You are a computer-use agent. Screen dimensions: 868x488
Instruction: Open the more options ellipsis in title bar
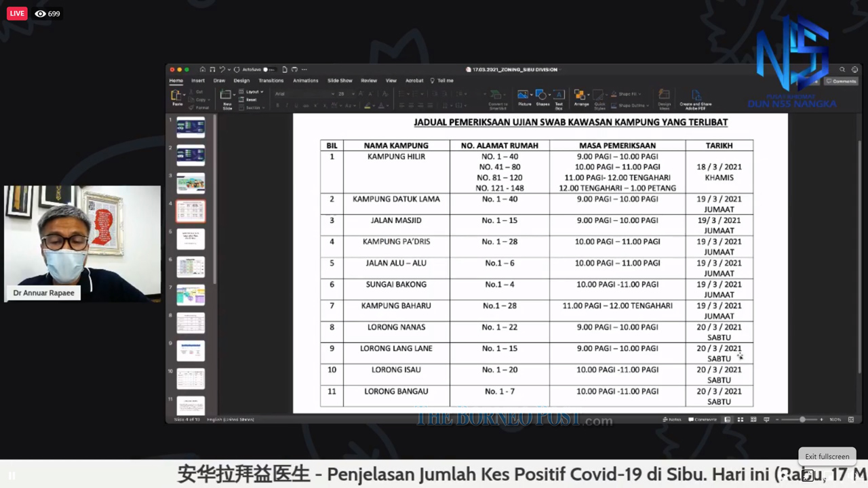(x=304, y=69)
